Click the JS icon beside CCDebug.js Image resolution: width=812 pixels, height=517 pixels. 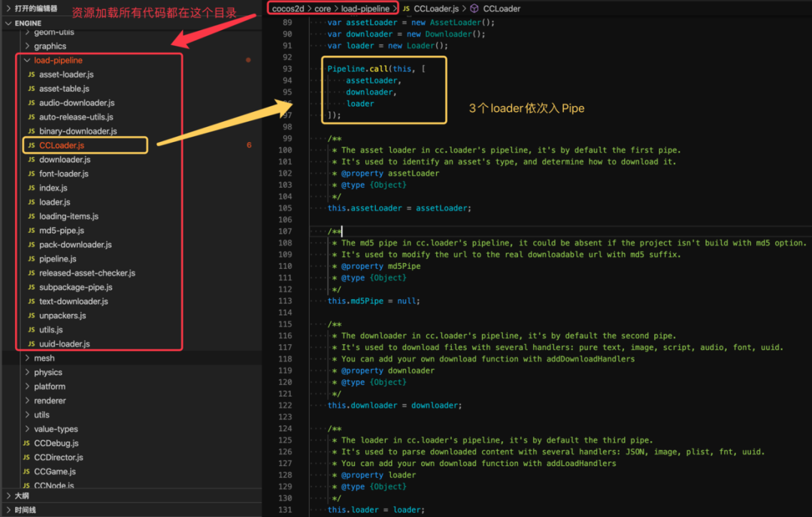point(26,443)
